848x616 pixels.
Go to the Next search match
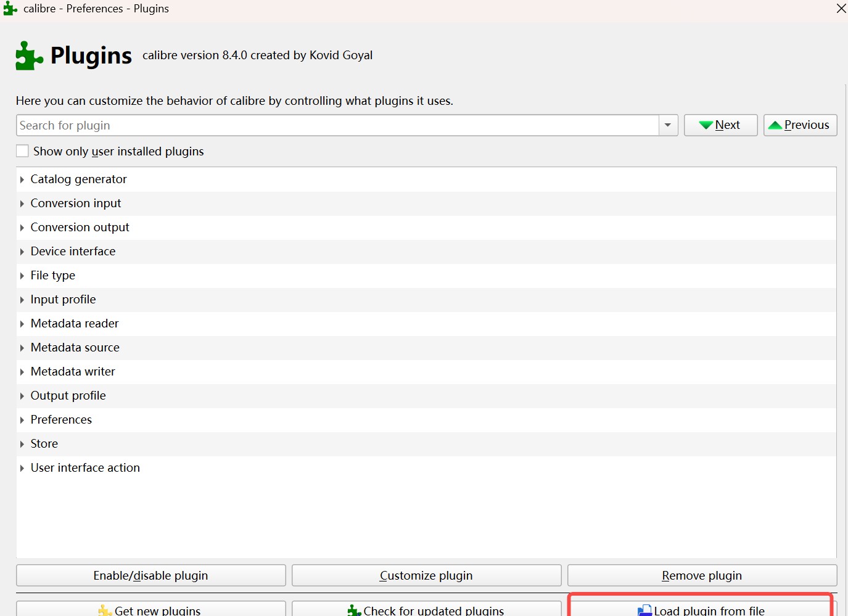click(x=720, y=125)
